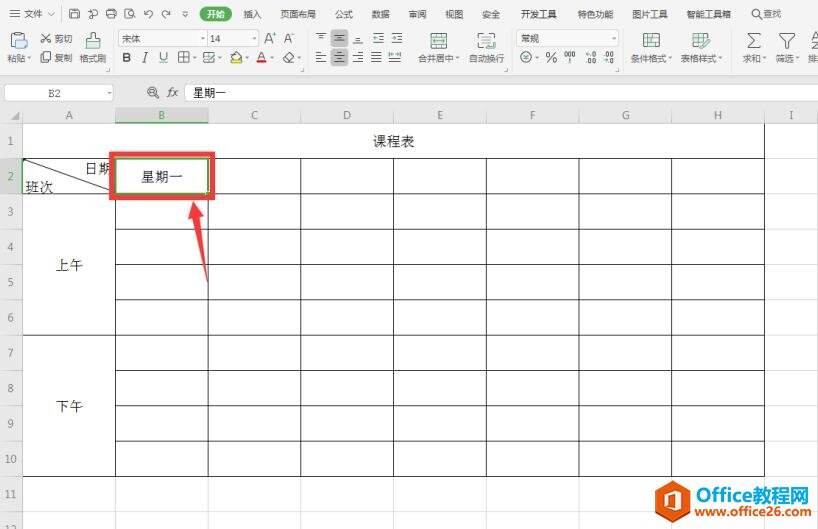Expand the Name Box dropdown for B2
This screenshot has height=529, width=818.
tap(109, 93)
